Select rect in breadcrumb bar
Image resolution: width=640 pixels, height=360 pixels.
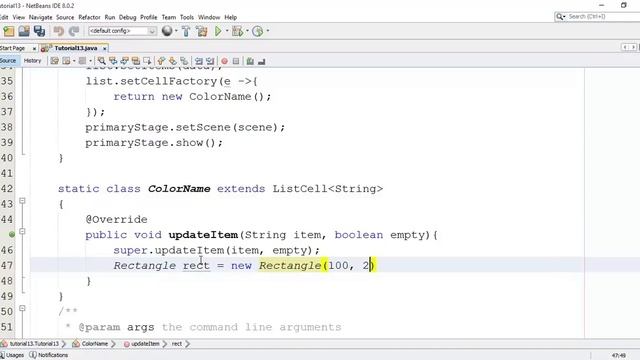[x=177, y=344]
